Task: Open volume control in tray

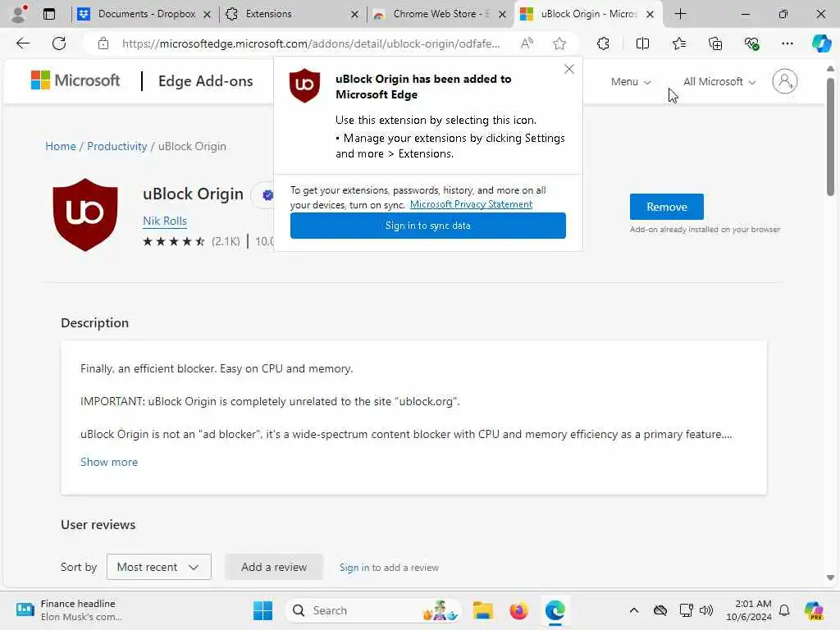Action: pos(706,610)
